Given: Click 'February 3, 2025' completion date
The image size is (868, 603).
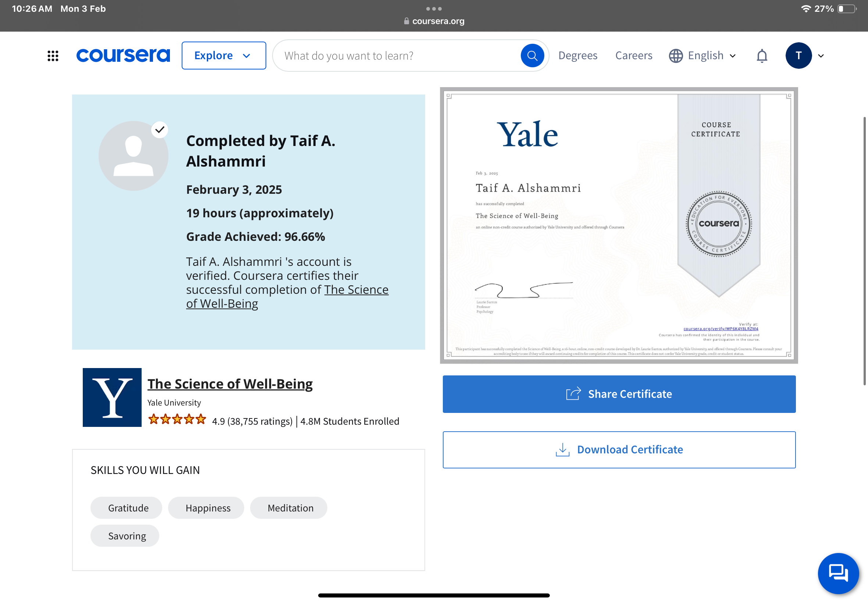Looking at the screenshot, I should pyautogui.click(x=234, y=189).
